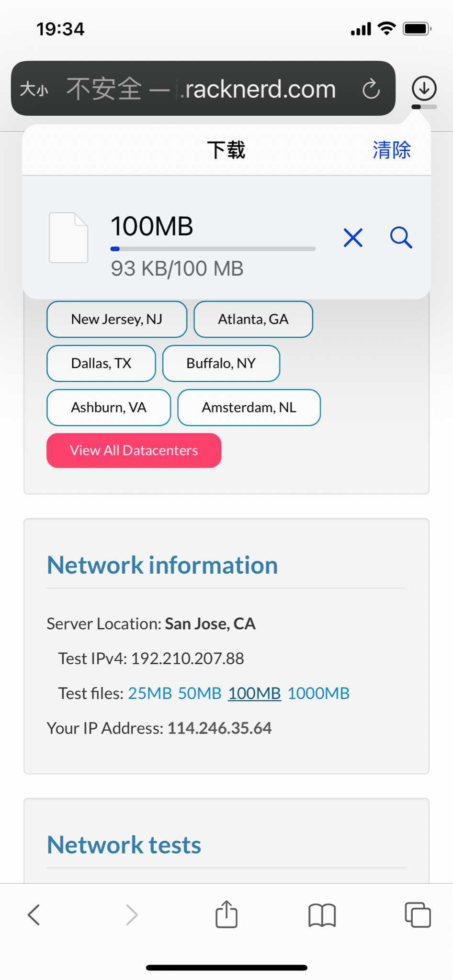Download the 50MB test file
453x980 pixels.
[200, 693]
